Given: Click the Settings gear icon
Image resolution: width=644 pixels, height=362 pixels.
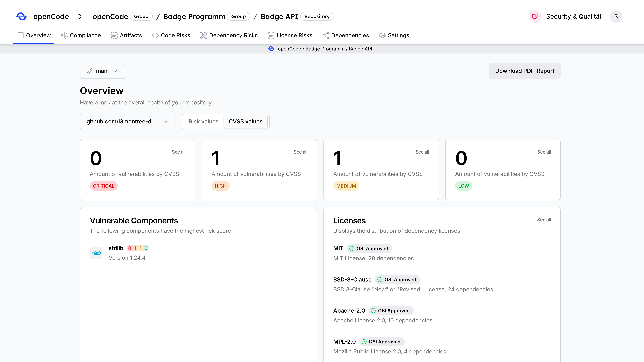Looking at the screenshot, I should (x=382, y=35).
